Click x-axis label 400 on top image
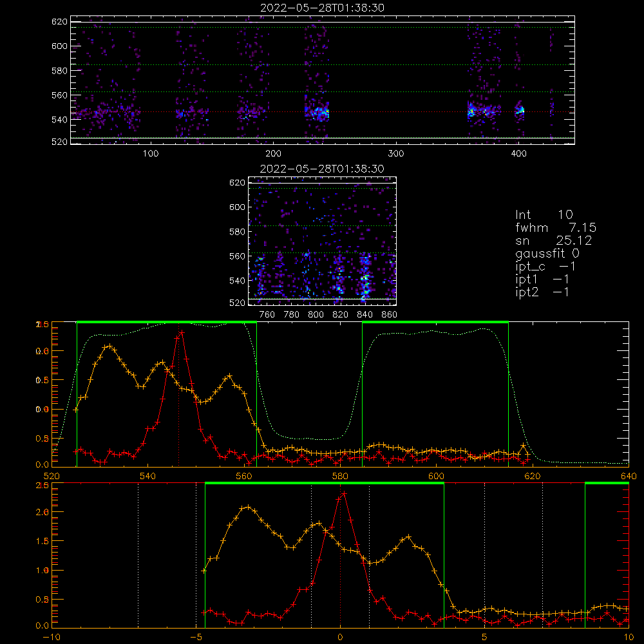This screenshot has height=644, width=644. 518,154
